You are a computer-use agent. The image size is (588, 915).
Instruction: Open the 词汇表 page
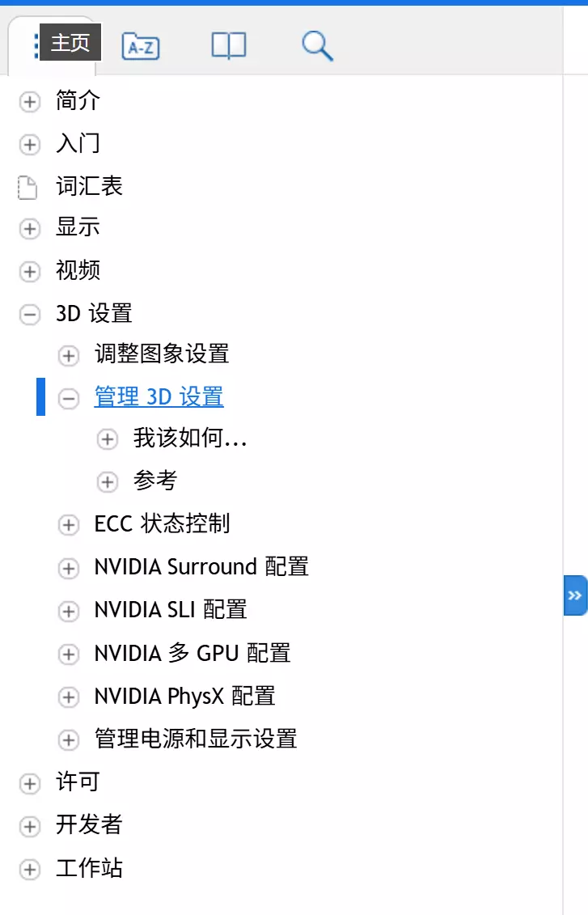pyautogui.click(x=89, y=187)
